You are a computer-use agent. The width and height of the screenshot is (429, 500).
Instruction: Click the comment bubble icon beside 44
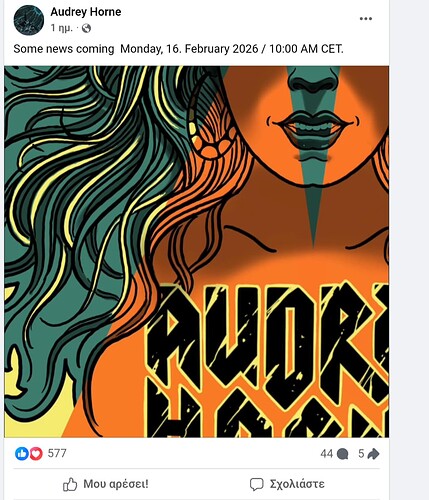click(342, 454)
